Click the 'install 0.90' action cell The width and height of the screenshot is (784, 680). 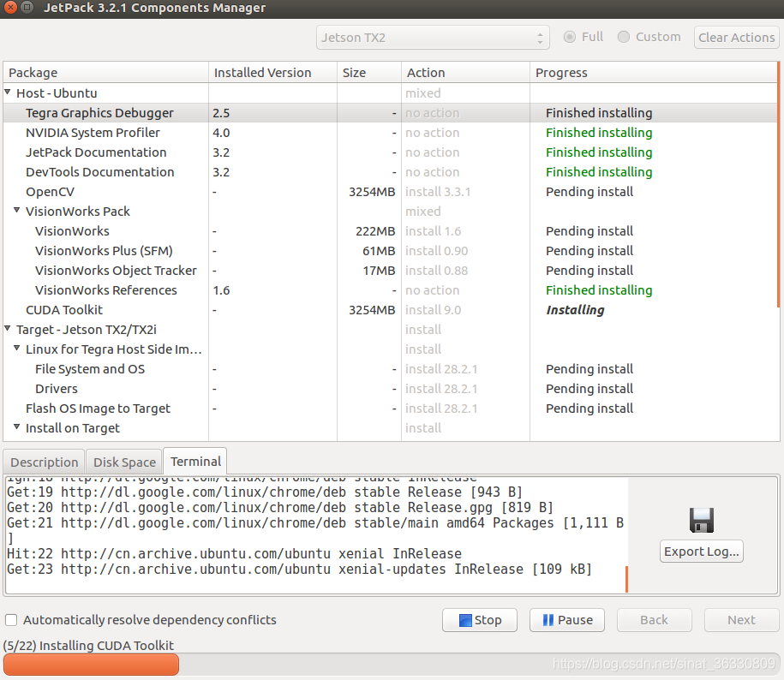pyautogui.click(x=436, y=251)
